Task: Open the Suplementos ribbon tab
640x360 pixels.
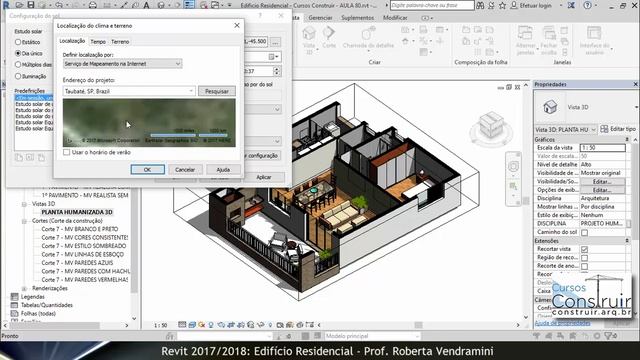Action: [358, 18]
